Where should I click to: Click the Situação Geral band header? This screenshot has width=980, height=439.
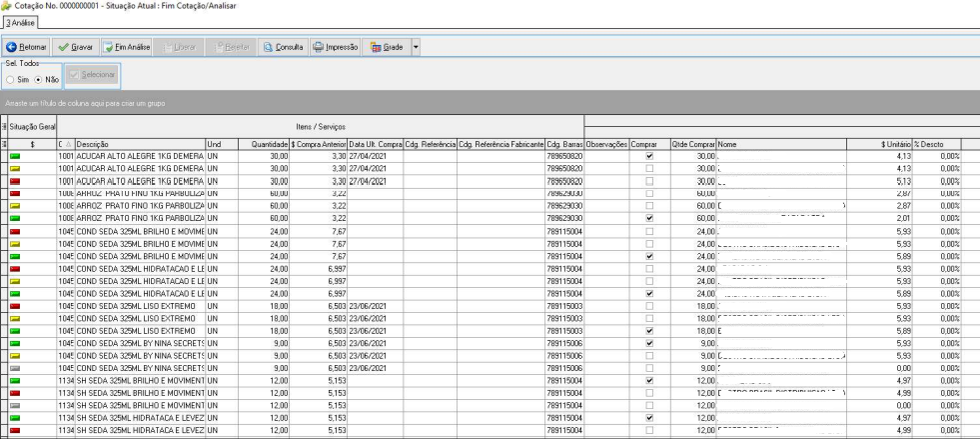click(32, 127)
